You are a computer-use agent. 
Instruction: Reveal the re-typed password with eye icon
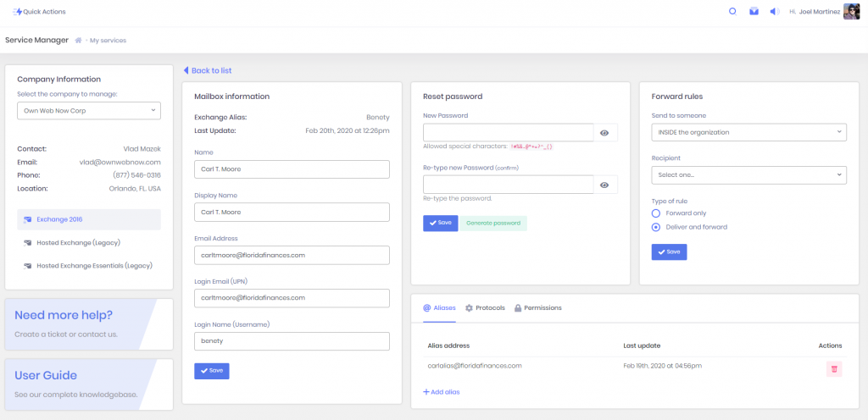[605, 185]
